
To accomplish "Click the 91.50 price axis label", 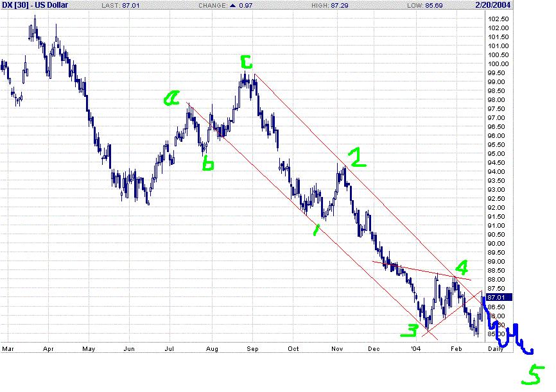I will pos(496,216).
